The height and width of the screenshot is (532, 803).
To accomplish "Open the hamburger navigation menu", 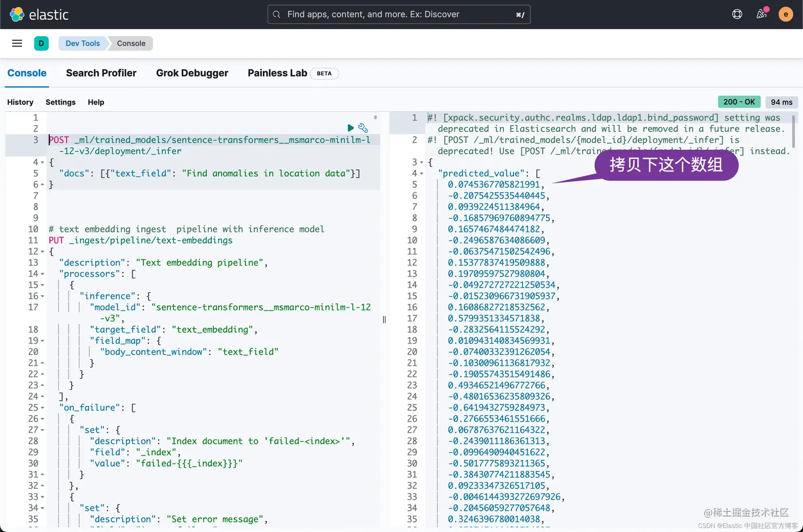I will tap(17, 44).
